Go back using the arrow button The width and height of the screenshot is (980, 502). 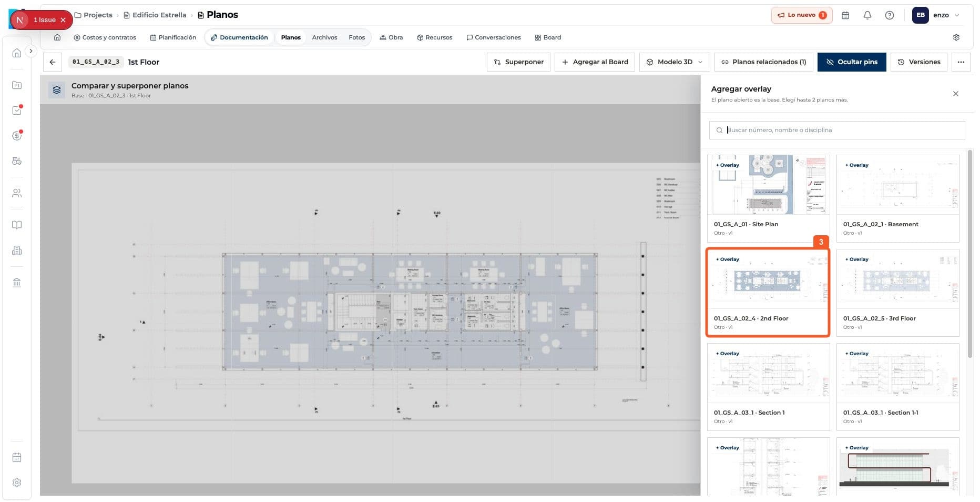[53, 62]
